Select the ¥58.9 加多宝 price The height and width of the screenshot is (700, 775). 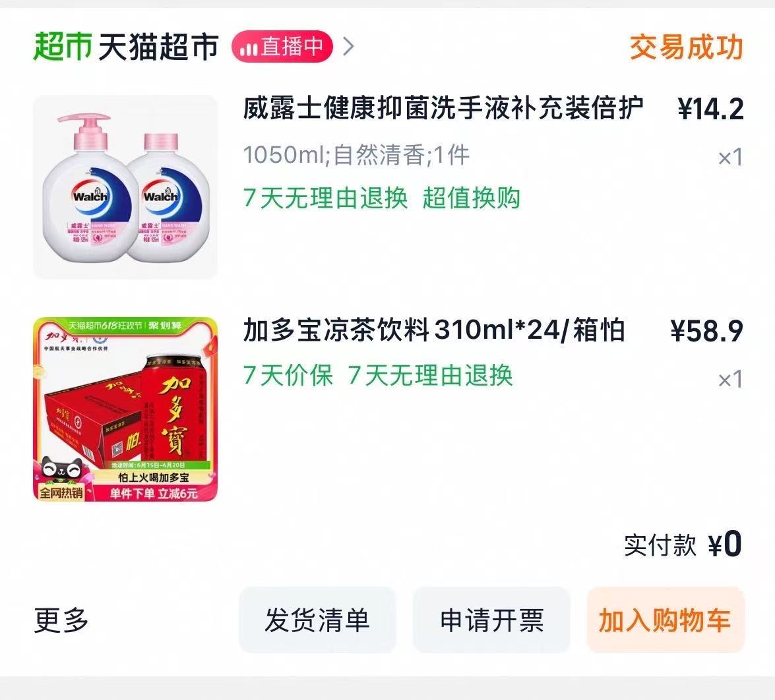coord(707,331)
